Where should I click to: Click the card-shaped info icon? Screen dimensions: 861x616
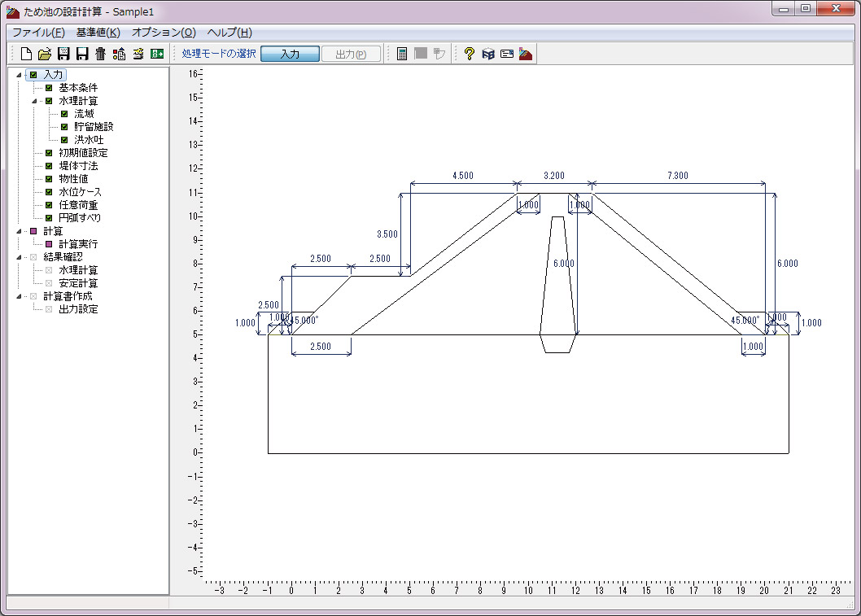tap(507, 54)
